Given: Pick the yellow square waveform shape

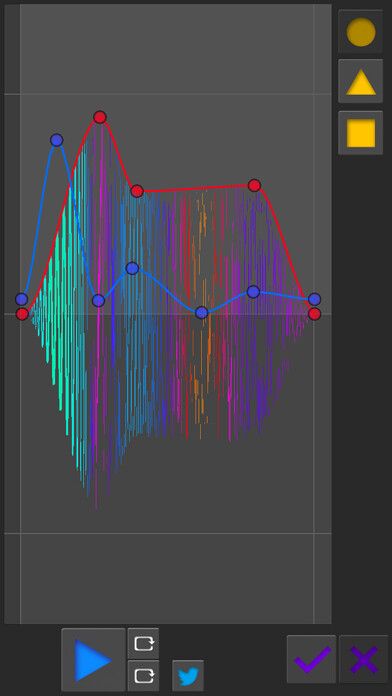Looking at the screenshot, I should pyautogui.click(x=360, y=133).
